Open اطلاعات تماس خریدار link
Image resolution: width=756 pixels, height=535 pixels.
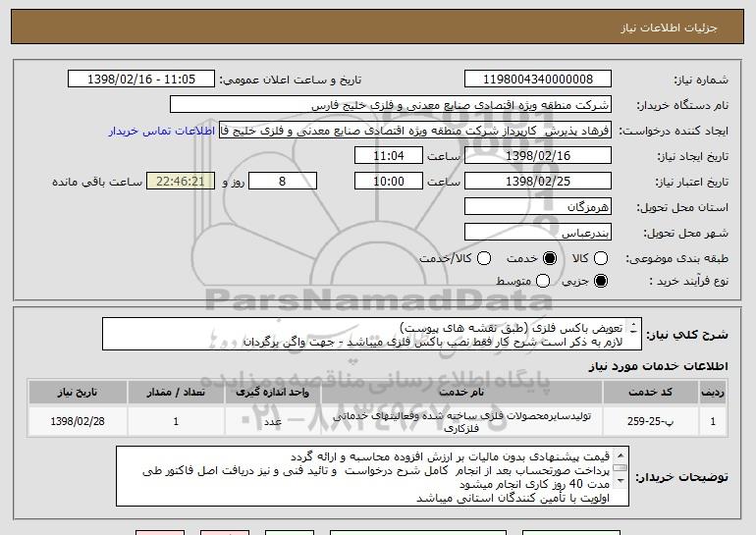pyautogui.click(x=162, y=131)
